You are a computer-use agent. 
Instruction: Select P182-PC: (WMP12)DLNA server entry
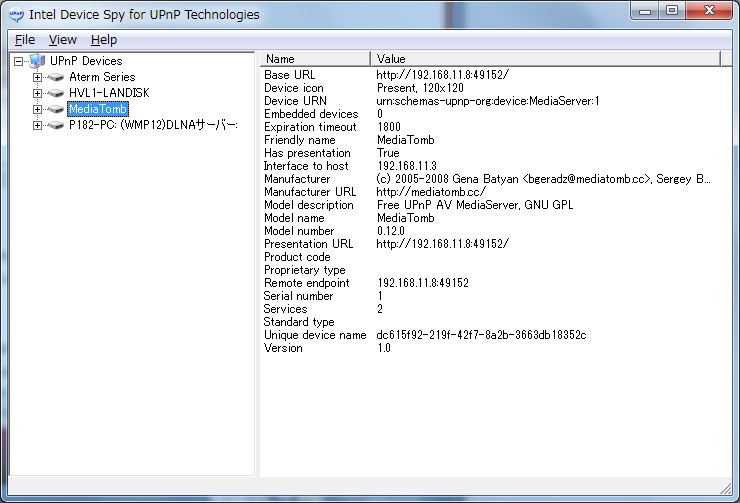pos(153,125)
